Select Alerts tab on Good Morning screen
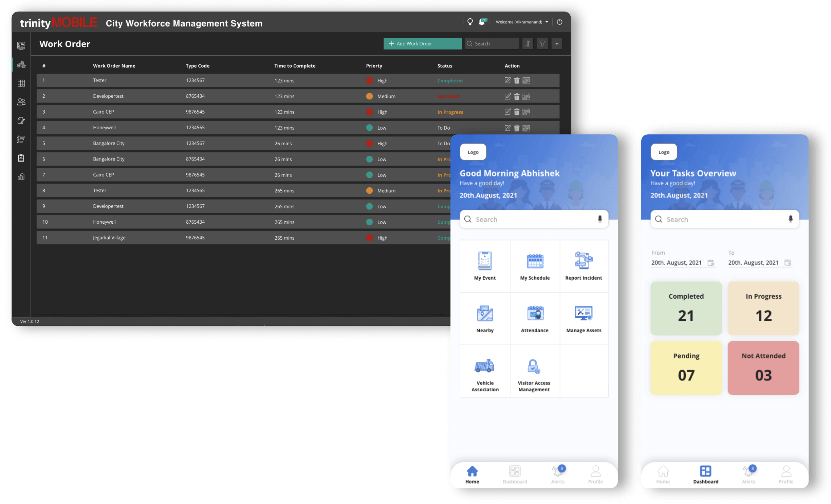 point(558,474)
